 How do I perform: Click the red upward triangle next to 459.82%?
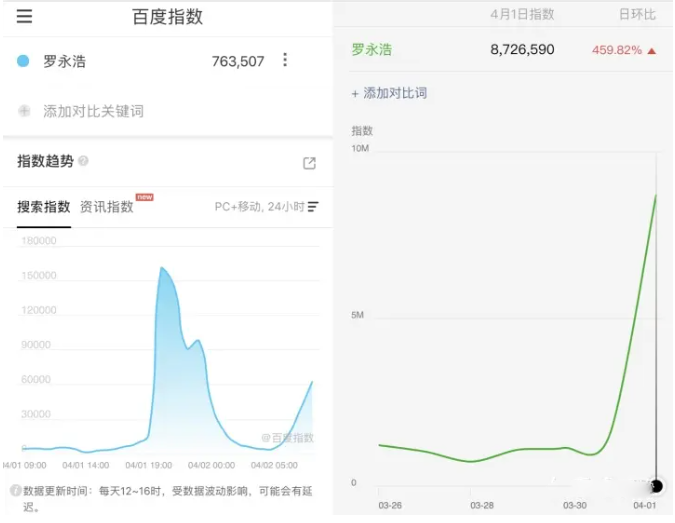(x=652, y=51)
